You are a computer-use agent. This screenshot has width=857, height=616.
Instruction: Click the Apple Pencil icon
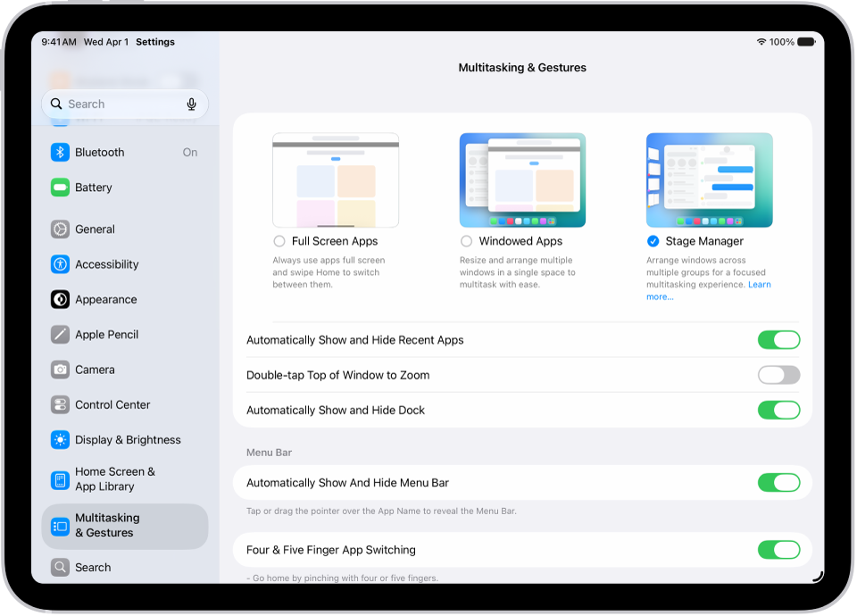point(60,335)
